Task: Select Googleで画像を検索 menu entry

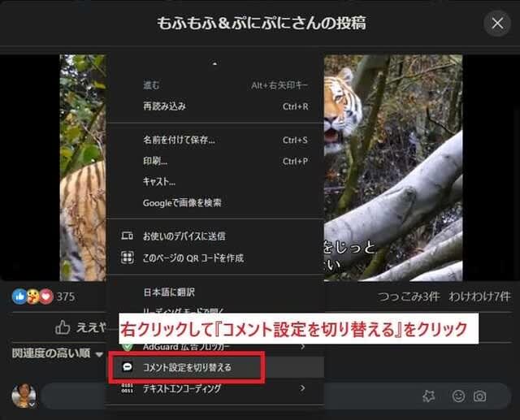Action: pos(182,202)
